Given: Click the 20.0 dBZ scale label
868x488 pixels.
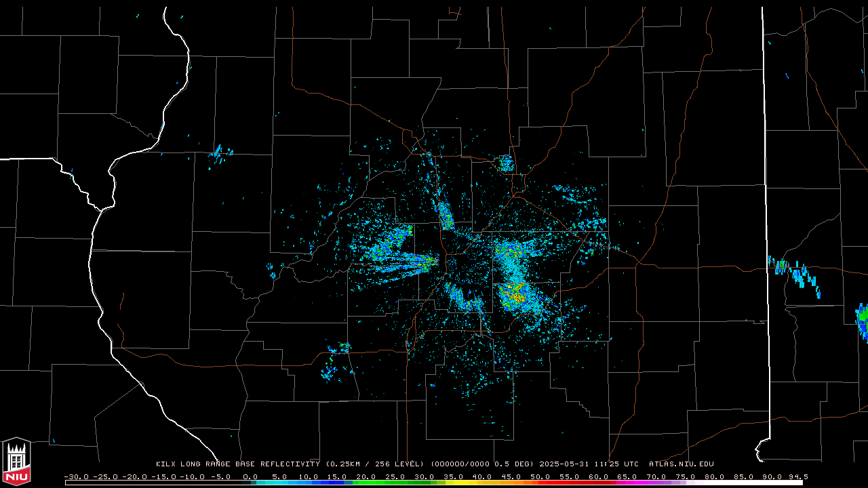Looking at the screenshot, I should 366,477.
